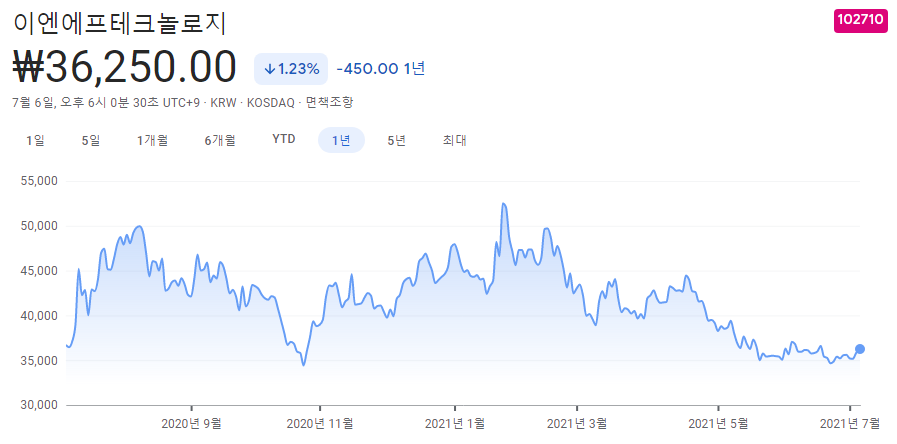Screen dimensions: 897x444
Task: Click the stock name 이엔에프테크놀로지
Action: 120,23
